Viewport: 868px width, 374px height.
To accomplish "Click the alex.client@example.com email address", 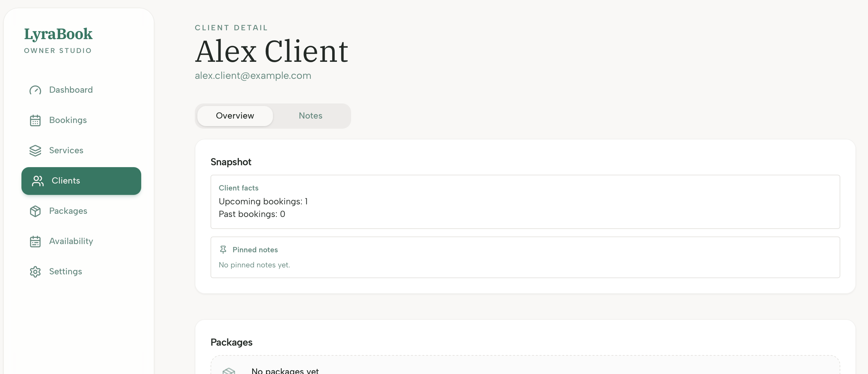I will (253, 76).
